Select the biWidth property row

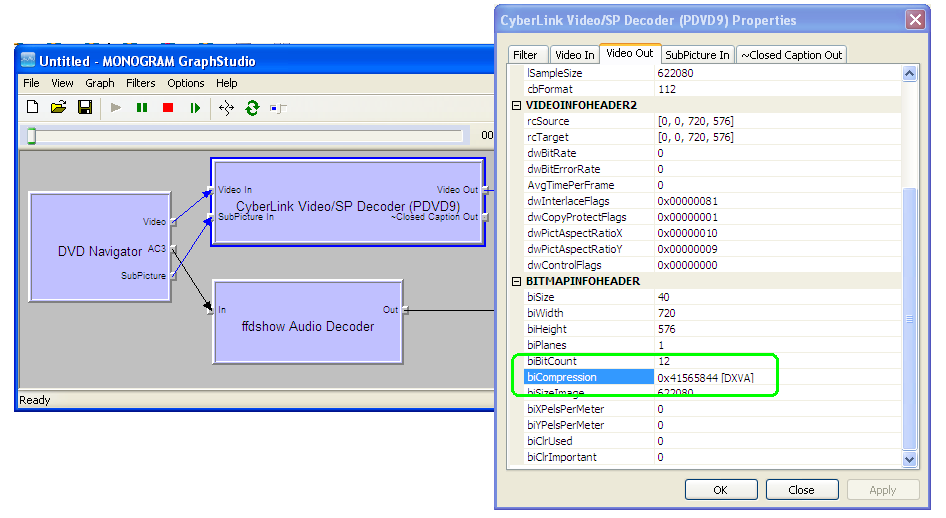[x=712, y=314]
